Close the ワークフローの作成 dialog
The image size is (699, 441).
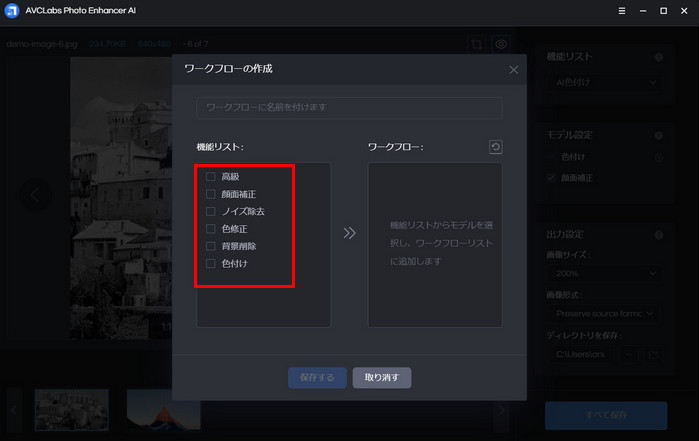point(514,69)
